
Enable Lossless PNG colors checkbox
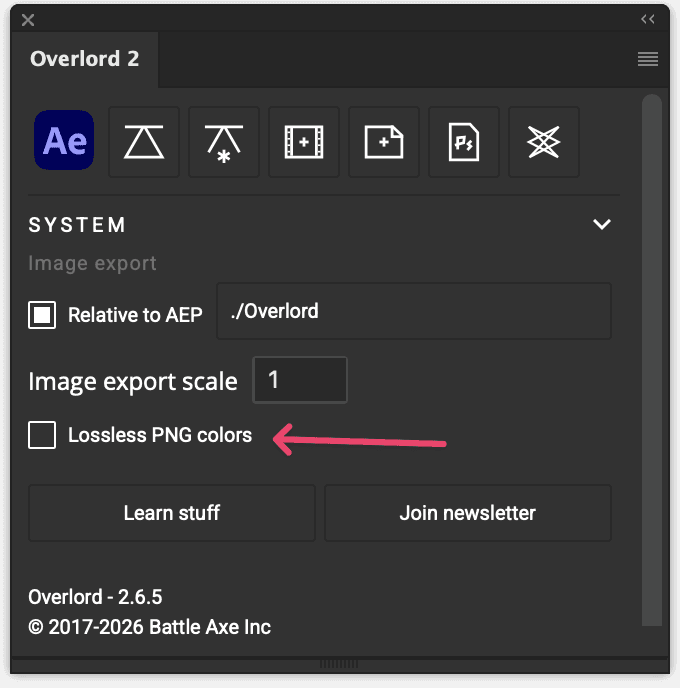42,435
